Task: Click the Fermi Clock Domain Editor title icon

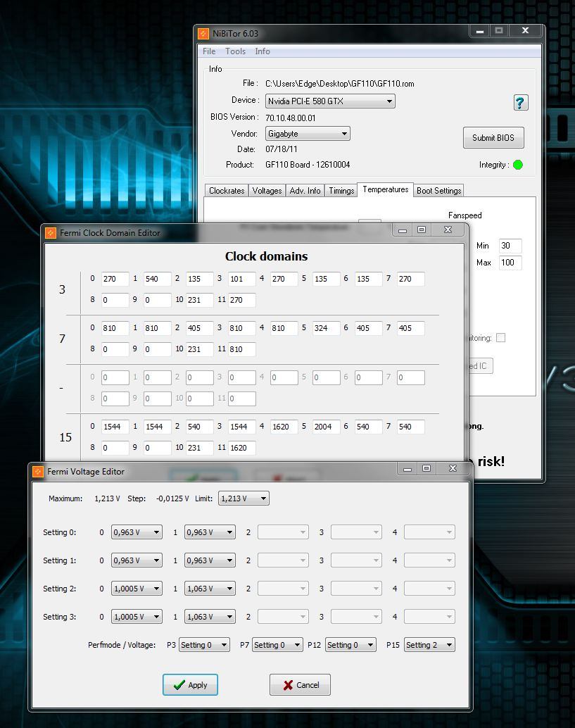Action: coord(50,232)
